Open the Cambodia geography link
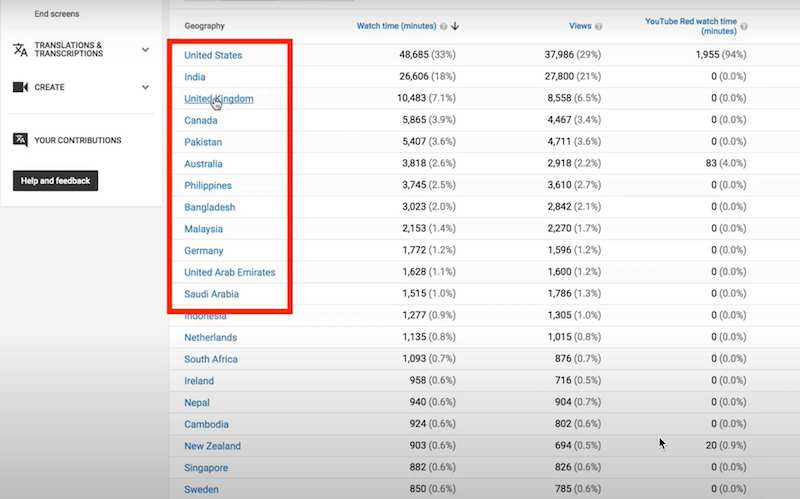800x499 pixels. (206, 424)
